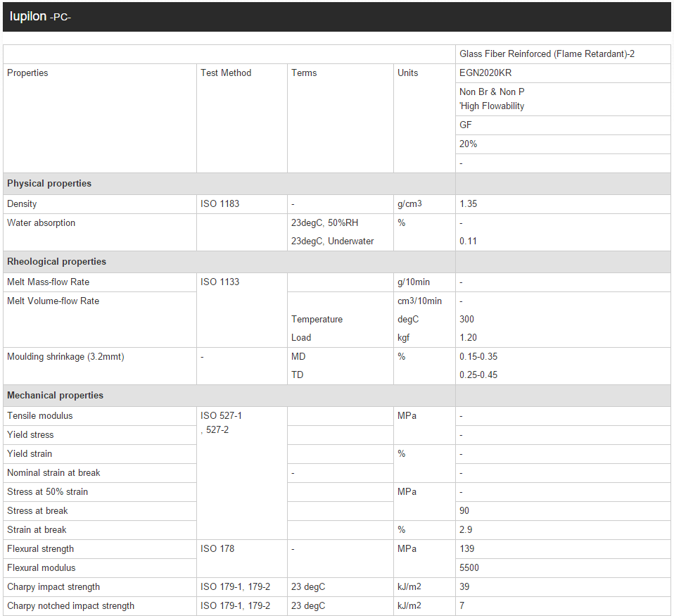Click the 'Physical properties' section heading
The image size is (674, 616).
pos(49,183)
